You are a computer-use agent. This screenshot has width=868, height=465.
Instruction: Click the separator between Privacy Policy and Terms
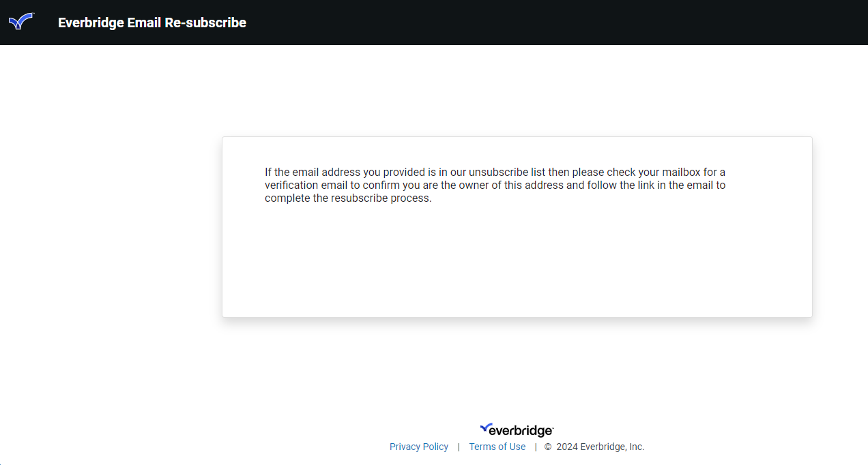(x=458, y=447)
